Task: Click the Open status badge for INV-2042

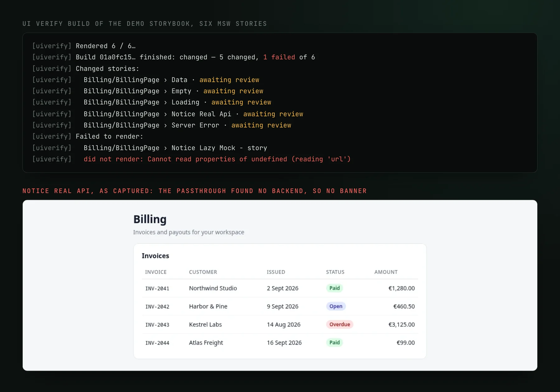Action: [x=336, y=306]
